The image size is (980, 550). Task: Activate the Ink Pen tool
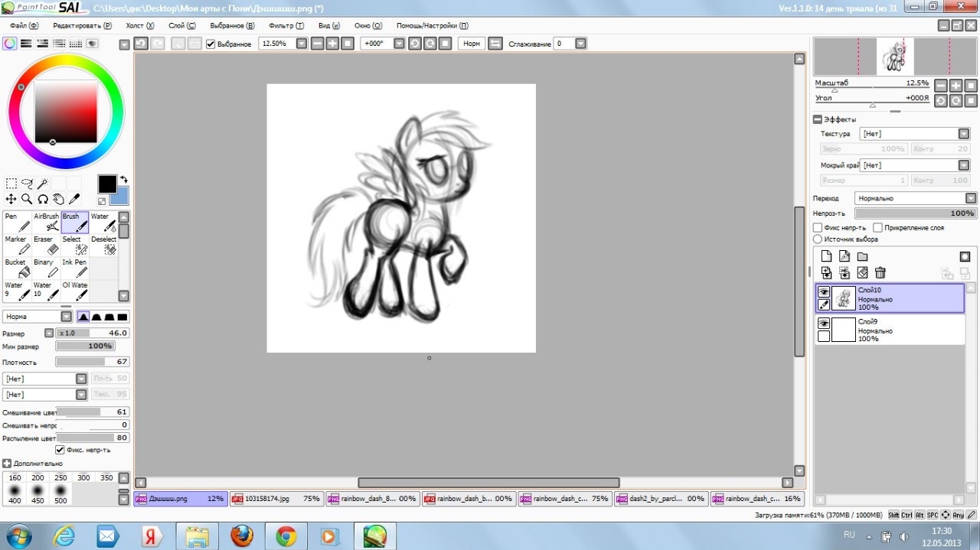[x=75, y=268]
